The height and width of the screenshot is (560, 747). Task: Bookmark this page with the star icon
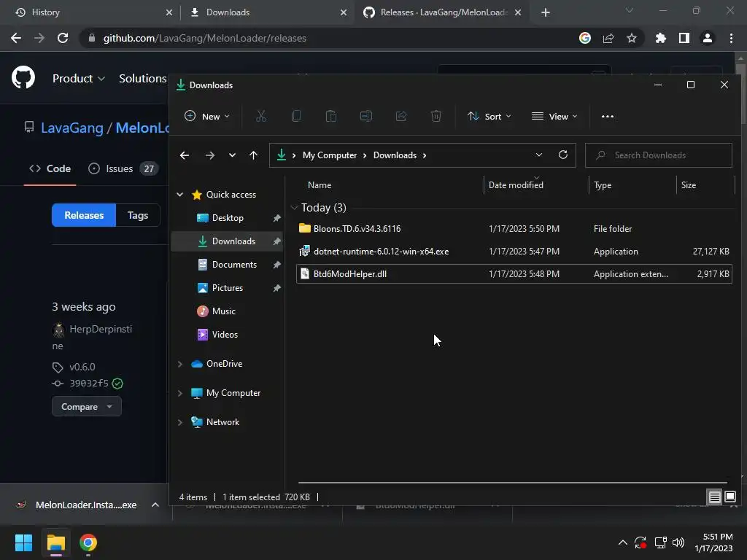tap(632, 38)
